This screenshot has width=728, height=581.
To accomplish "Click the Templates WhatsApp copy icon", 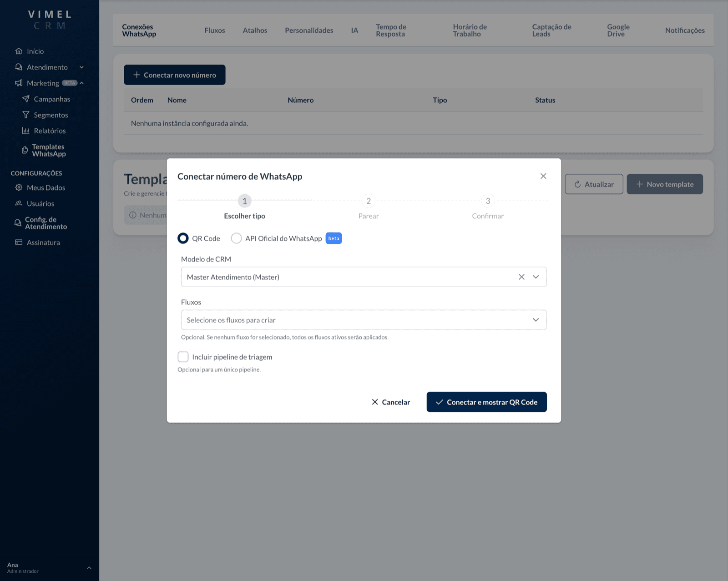I will point(25,150).
